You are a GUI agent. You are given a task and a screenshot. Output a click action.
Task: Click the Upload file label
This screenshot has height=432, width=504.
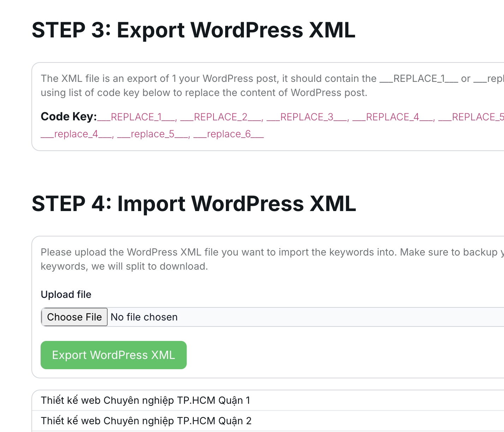click(x=66, y=294)
